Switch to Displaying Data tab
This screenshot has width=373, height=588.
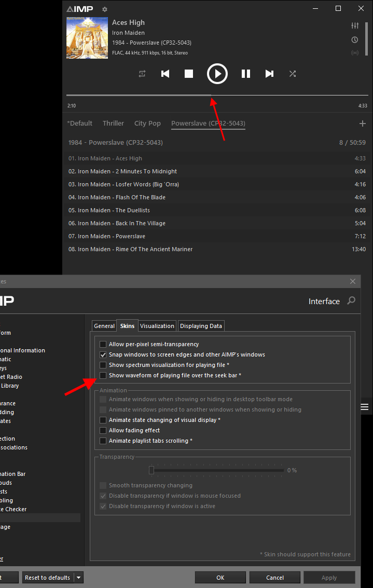pos(201,326)
